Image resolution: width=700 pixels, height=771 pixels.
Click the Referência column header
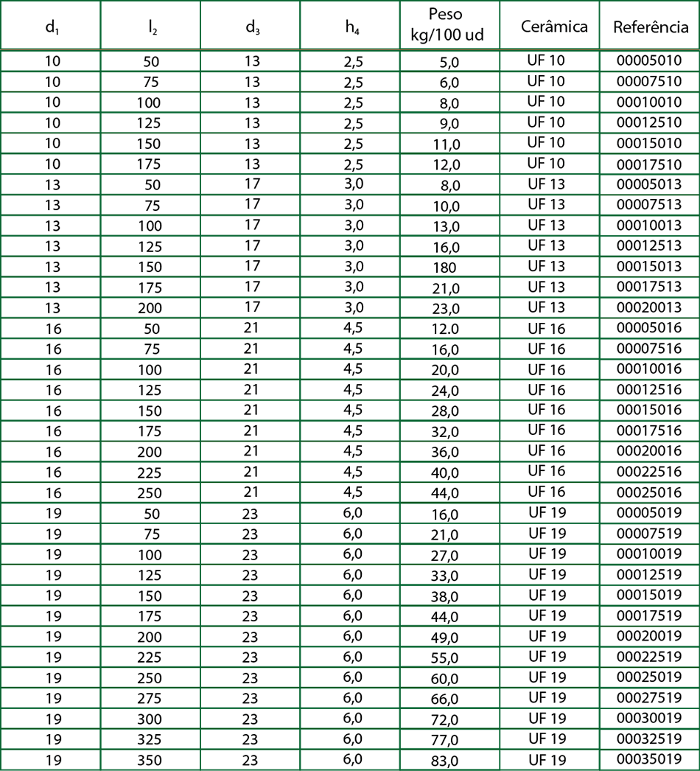click(651, 27)
